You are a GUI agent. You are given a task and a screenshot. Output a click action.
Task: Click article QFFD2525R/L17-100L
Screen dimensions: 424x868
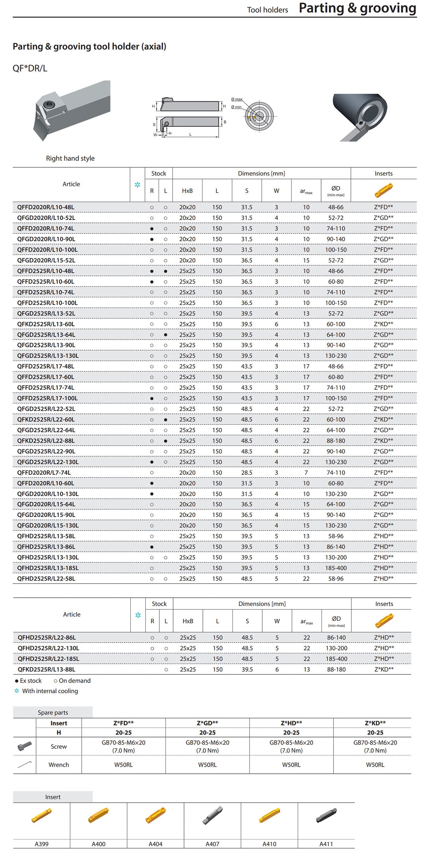click(x=47, y=398)
